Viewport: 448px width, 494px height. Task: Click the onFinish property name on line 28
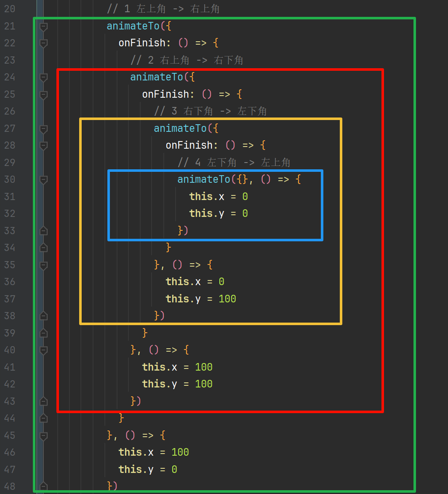click(190, 145)
